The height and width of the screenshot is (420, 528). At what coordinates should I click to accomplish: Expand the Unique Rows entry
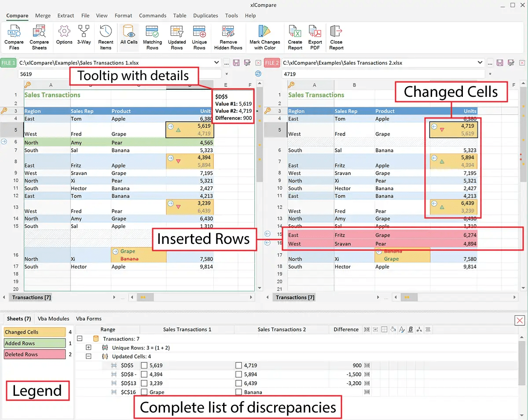click(88, 347)
